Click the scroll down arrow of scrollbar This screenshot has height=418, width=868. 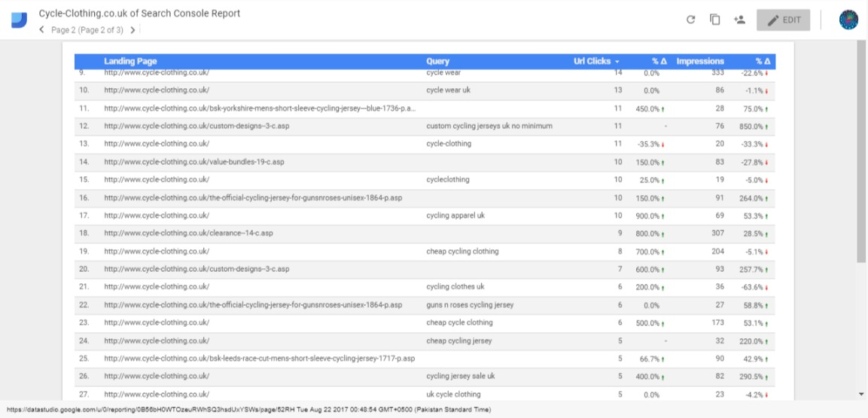pos(861,394)
